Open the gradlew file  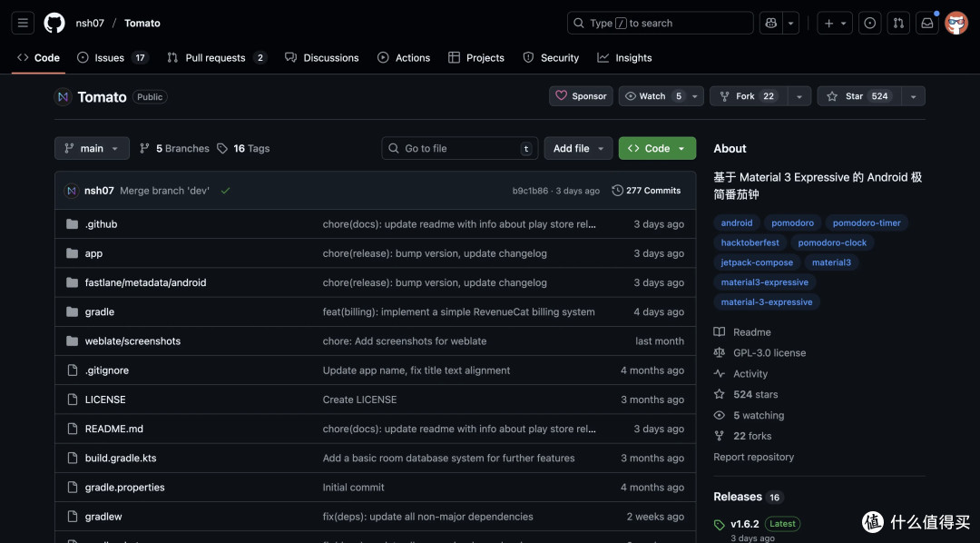[x=103, y=517]
